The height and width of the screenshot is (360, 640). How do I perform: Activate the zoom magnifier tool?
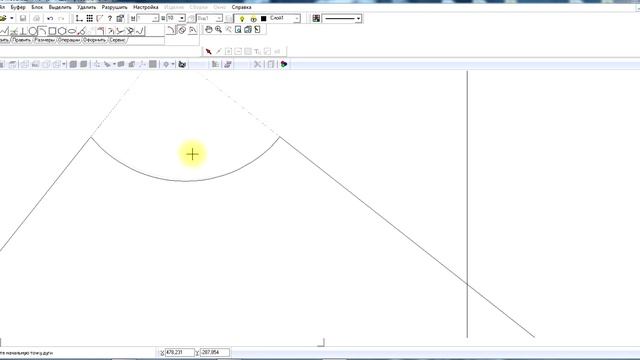click(x=219, y=29)
